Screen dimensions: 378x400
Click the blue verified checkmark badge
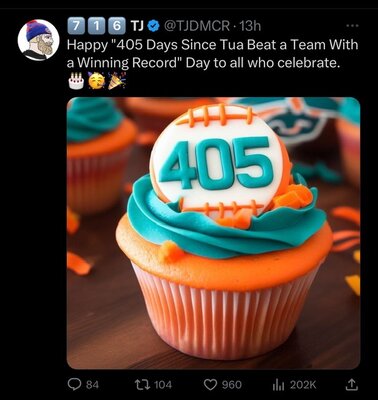pos(153,25)
